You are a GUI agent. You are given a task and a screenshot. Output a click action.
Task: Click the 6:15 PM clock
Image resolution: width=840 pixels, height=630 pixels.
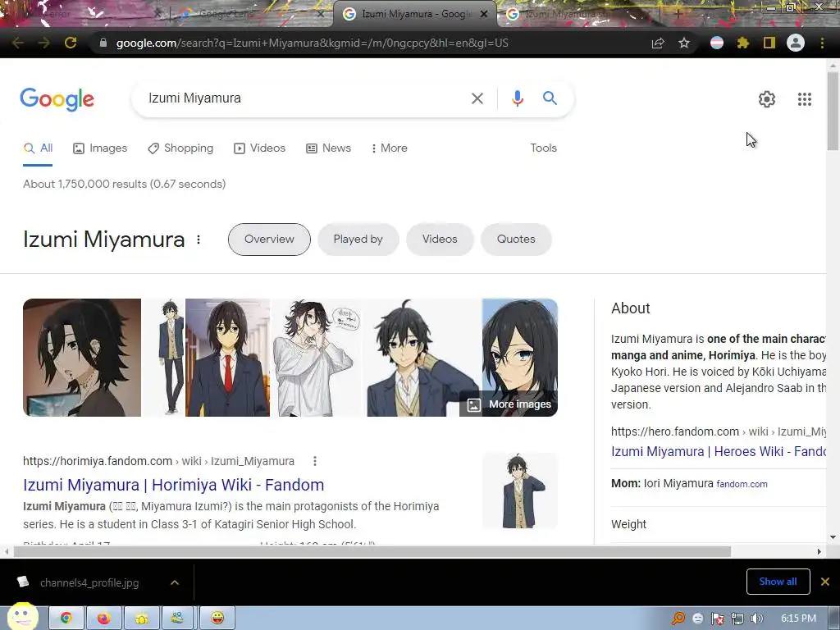click(798, 619)
